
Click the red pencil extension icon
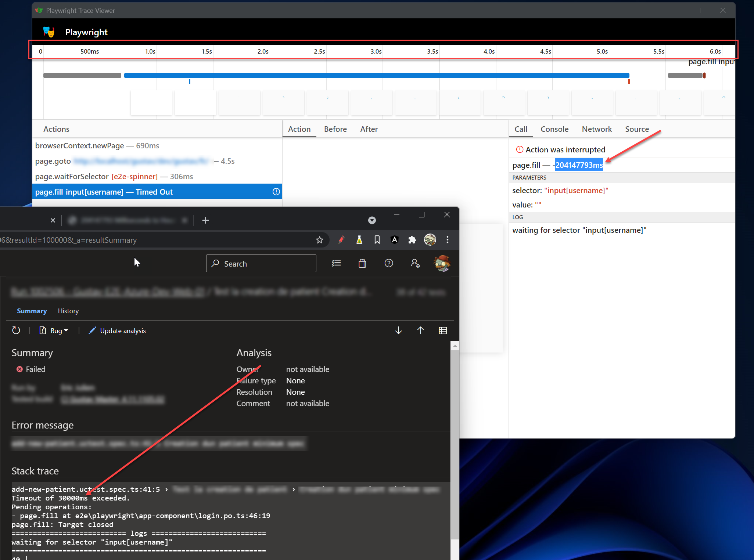[341, 240]
